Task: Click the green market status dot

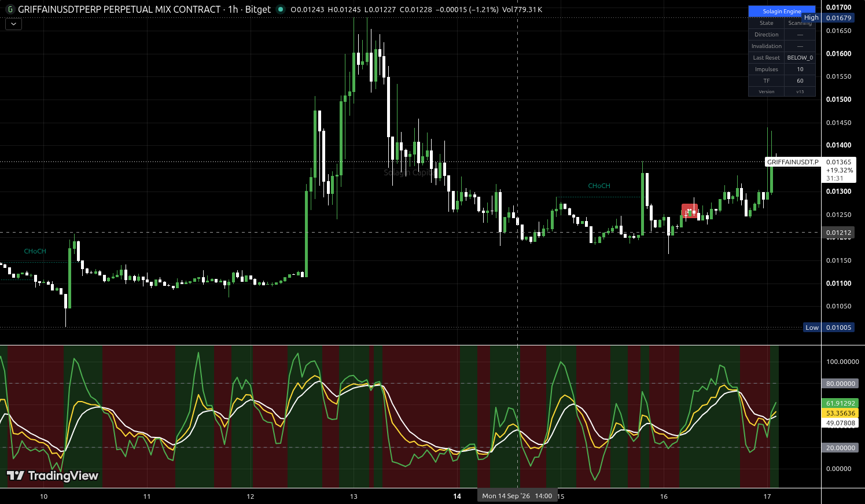Action: (x=280, y=9)
